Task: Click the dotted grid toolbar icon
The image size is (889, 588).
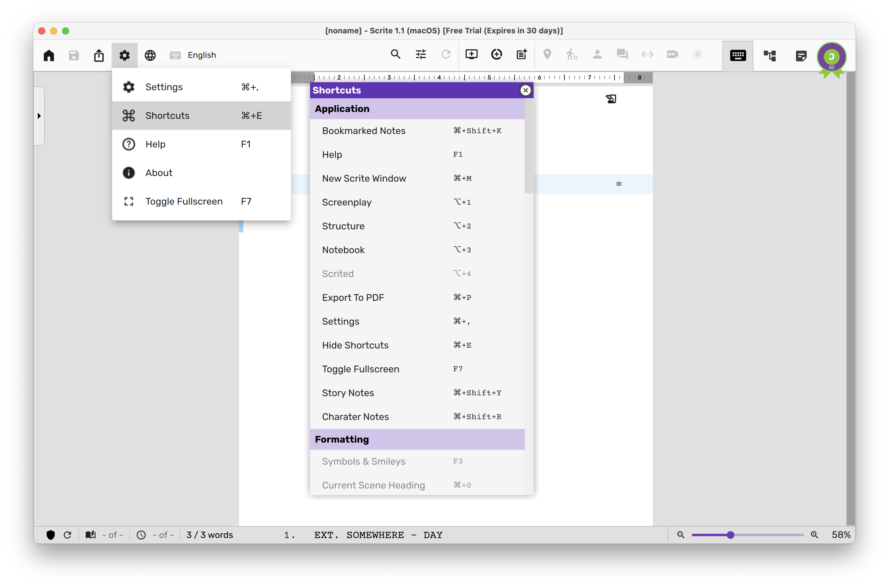Action: tap(698, 55)
